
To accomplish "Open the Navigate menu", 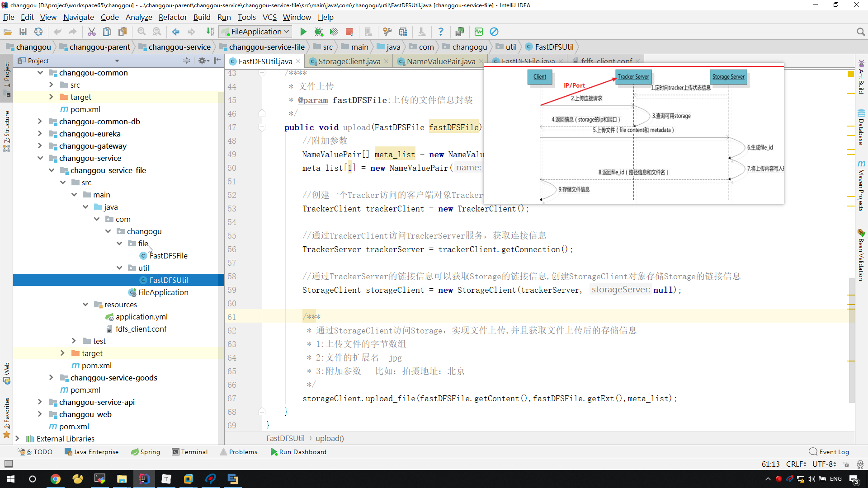I will coord(78,17).
